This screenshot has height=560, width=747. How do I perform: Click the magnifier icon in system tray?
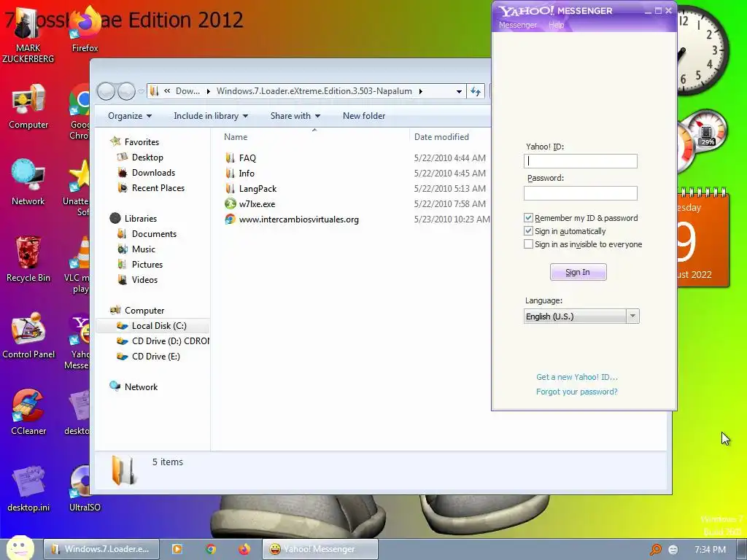pos(656,549)
